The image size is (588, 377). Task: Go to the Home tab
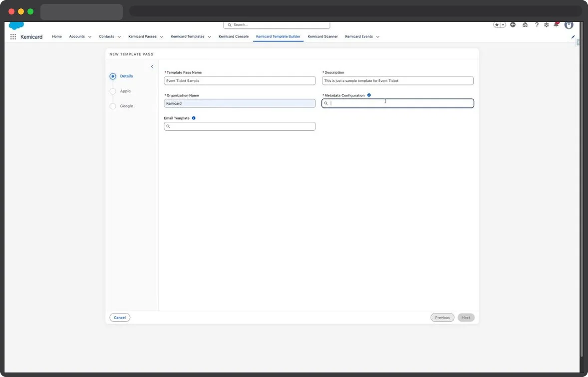56,37
